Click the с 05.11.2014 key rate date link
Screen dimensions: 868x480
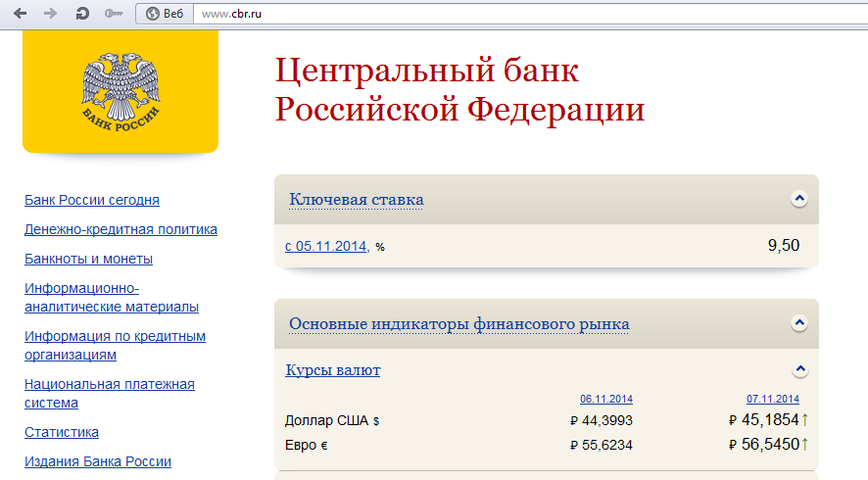[326, 246]
